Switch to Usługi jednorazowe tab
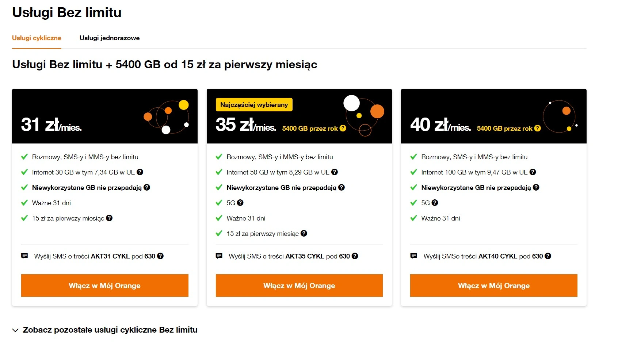This screenshot has width=618, height=364. (x=110, y=38)
